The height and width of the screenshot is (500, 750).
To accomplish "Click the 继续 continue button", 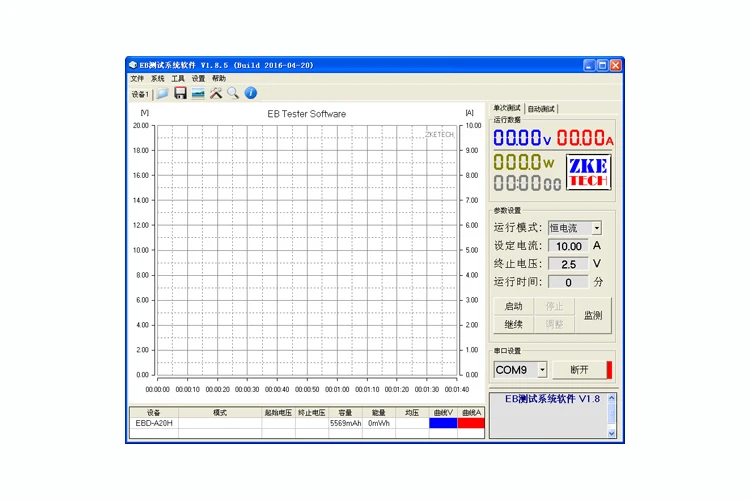I will point(513,324).
